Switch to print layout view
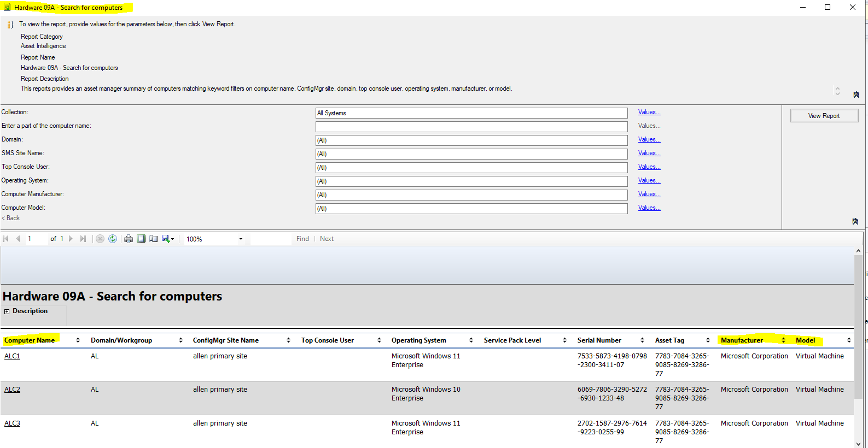 tap(141, 239)
